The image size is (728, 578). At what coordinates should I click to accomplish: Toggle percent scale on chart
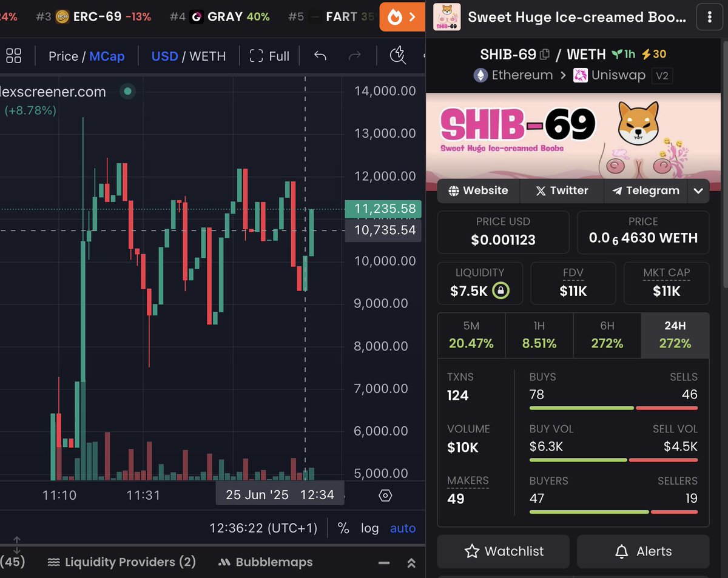[343, 528]
